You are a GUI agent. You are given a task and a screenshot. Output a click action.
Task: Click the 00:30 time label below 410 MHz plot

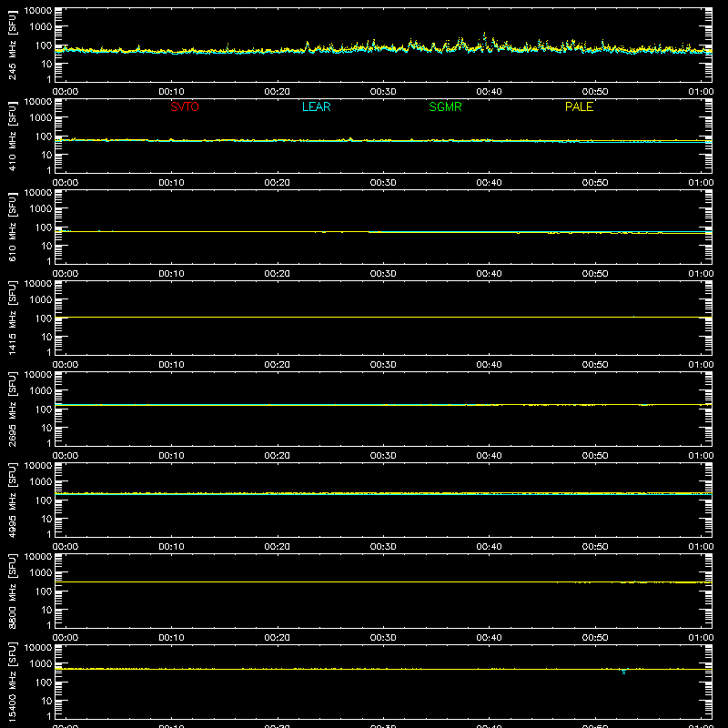tap(383, 183)
